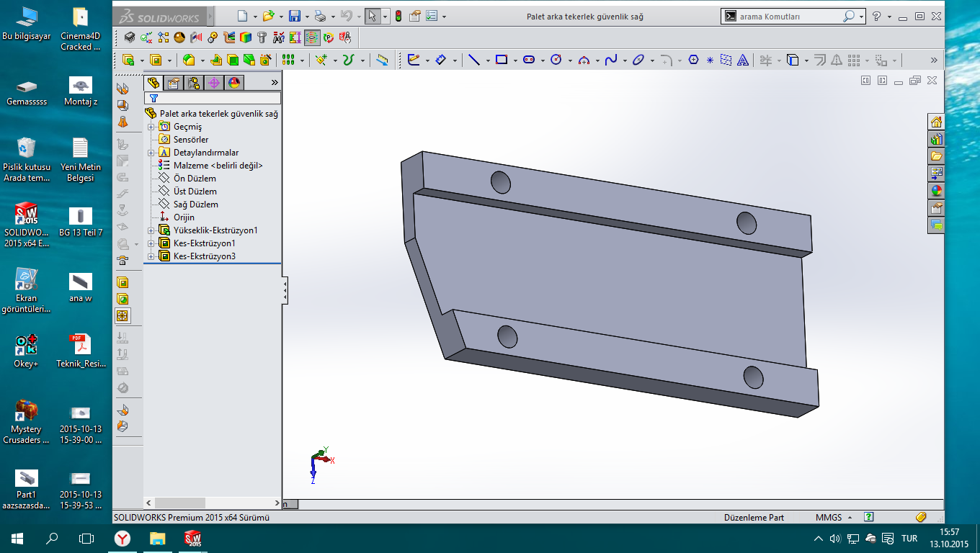Click the filter funnel icon in the tree
The image size is (980, 553).
pos(153,98)
